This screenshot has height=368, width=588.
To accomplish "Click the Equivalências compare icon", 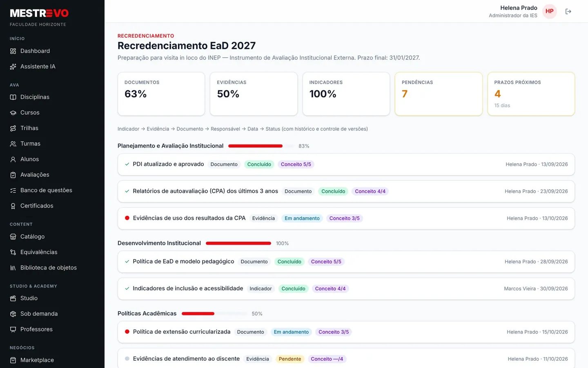I will pyautogui.click(x=13, y=252).
